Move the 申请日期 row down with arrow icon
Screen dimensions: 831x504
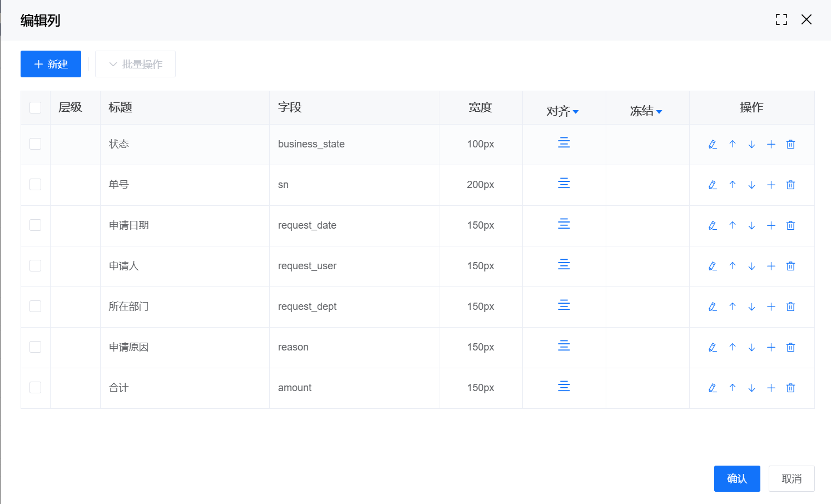click(751, 225)
